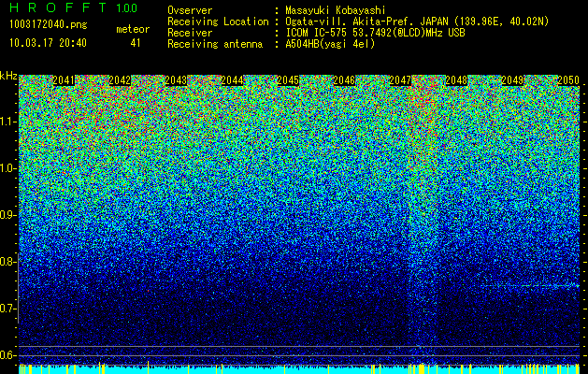Click the antenna text A504HB(yagi 4el)
The image size is (588, 374).
(330, 44)
